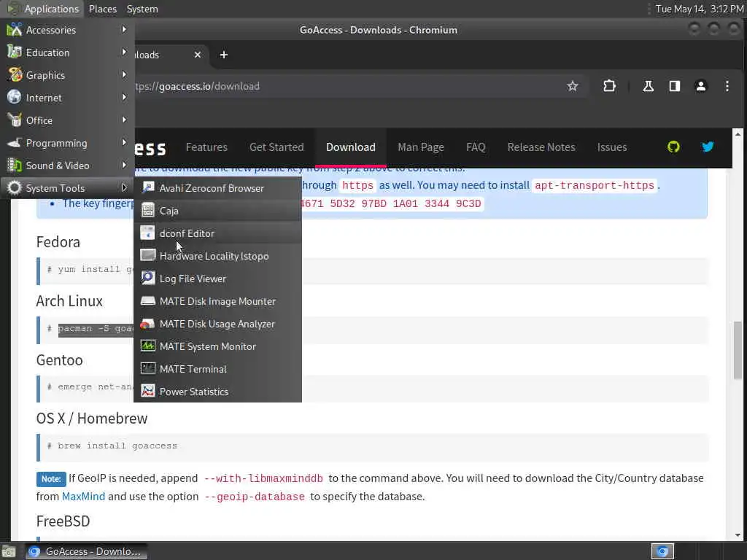Bookmark page with the star icon
Viewport: 747px width, 560px height.
coord(572,86)
